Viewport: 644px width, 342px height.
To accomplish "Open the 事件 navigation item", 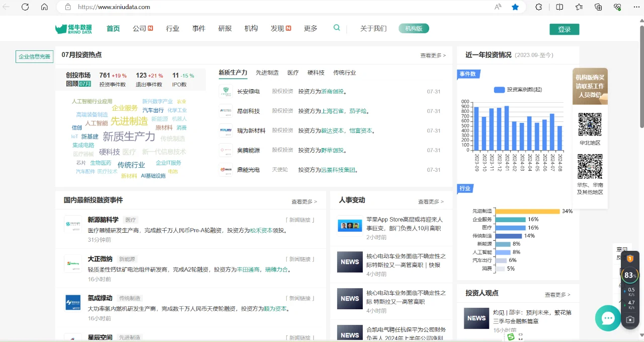I will 199,29.
